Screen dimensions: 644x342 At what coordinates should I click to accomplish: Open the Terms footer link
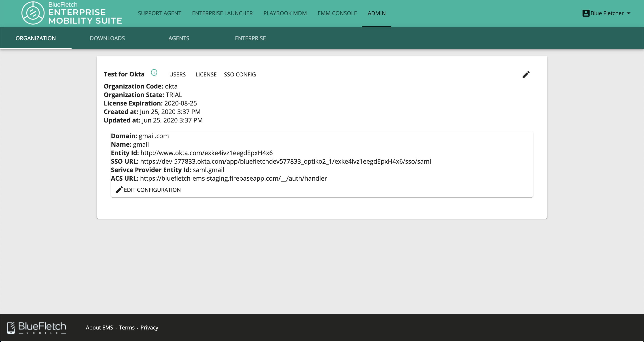tap(127, 327)
